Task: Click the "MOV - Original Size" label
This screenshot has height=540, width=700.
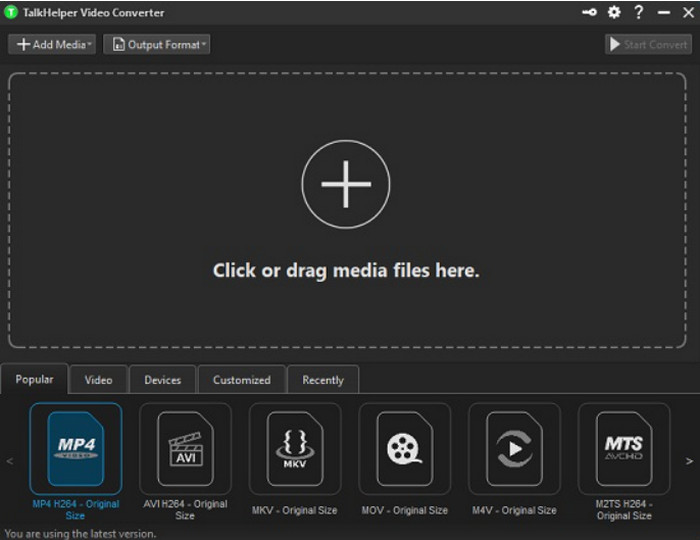Action: (x=404, y=510)
